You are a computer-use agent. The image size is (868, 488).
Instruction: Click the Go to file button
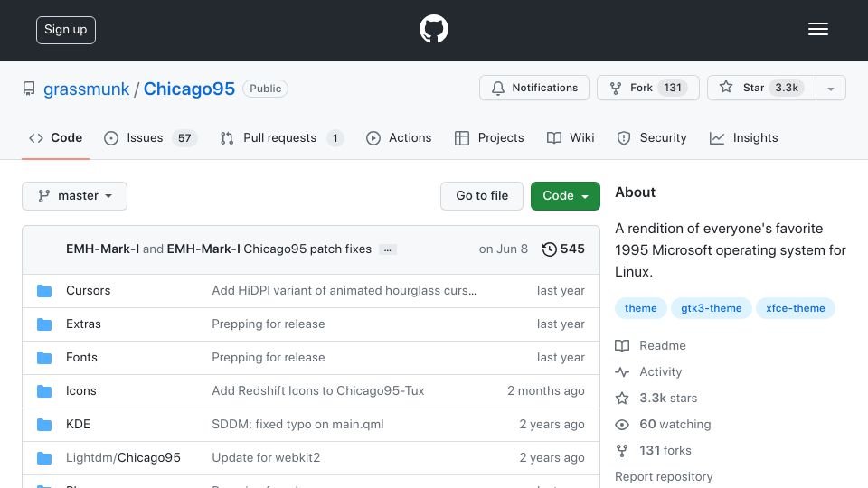(482, 196)
